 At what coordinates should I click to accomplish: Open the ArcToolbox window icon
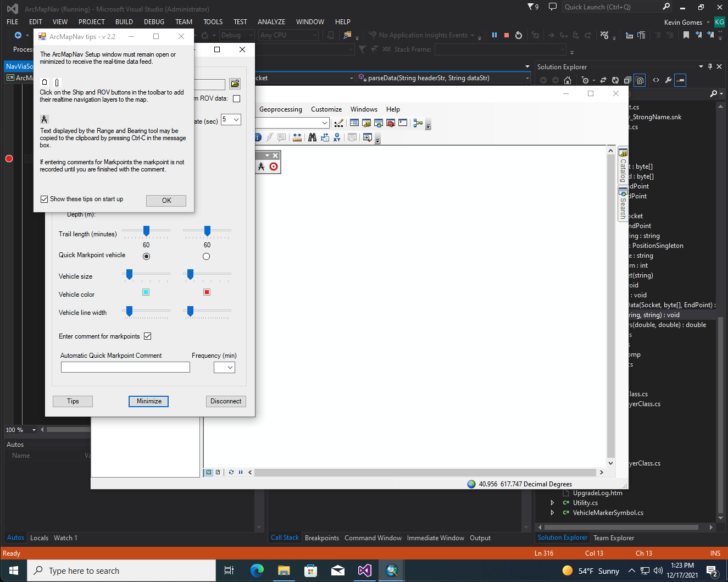click(x=391, y=123)
